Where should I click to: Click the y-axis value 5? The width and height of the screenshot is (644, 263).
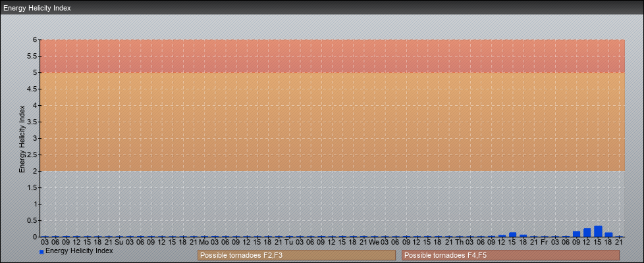pyautogui.click(x=36, y=72)
